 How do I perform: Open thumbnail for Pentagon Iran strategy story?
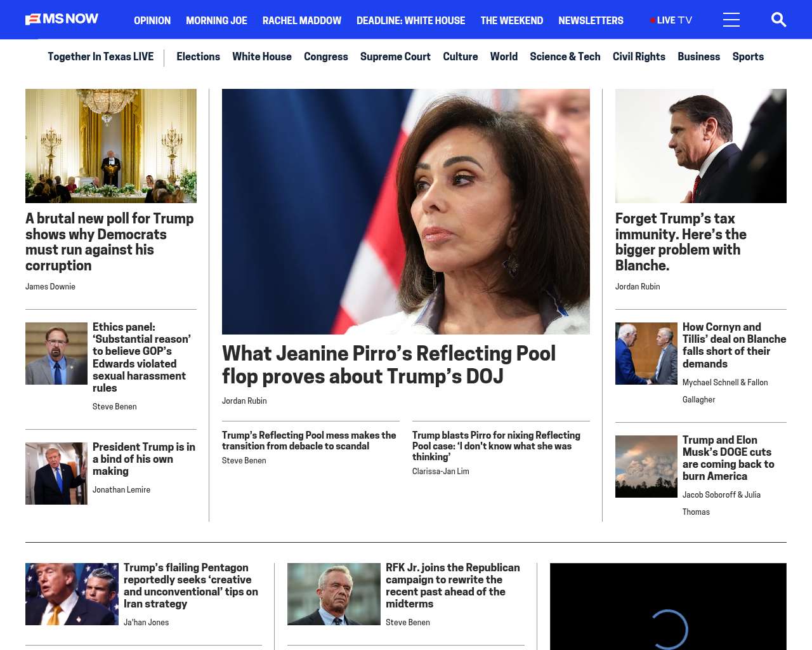click(72, 594)
